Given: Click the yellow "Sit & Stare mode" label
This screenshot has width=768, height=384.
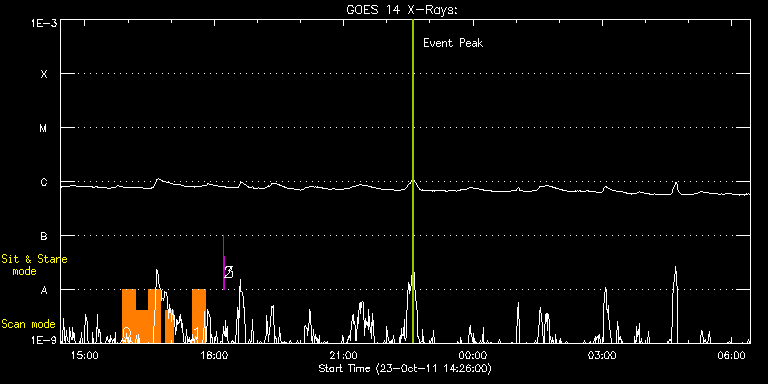Looking at the screenshot, I should pyautogui.click(x=34, y=265).
